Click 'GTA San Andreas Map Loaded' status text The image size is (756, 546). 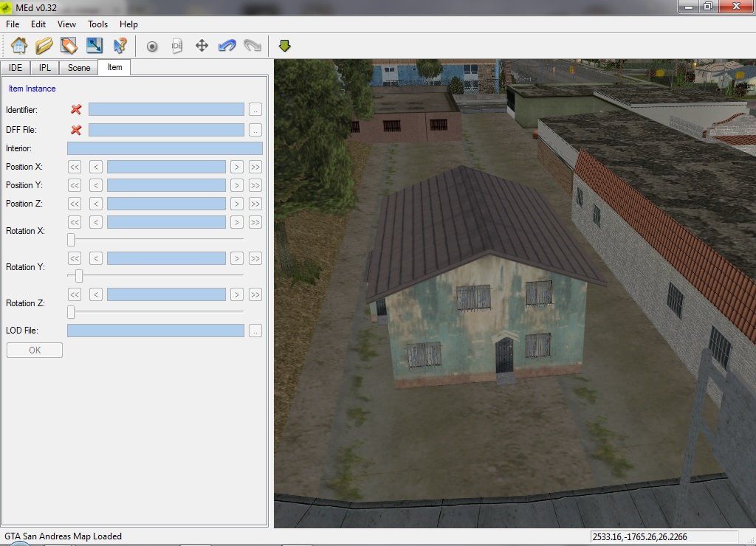point(63,536)
